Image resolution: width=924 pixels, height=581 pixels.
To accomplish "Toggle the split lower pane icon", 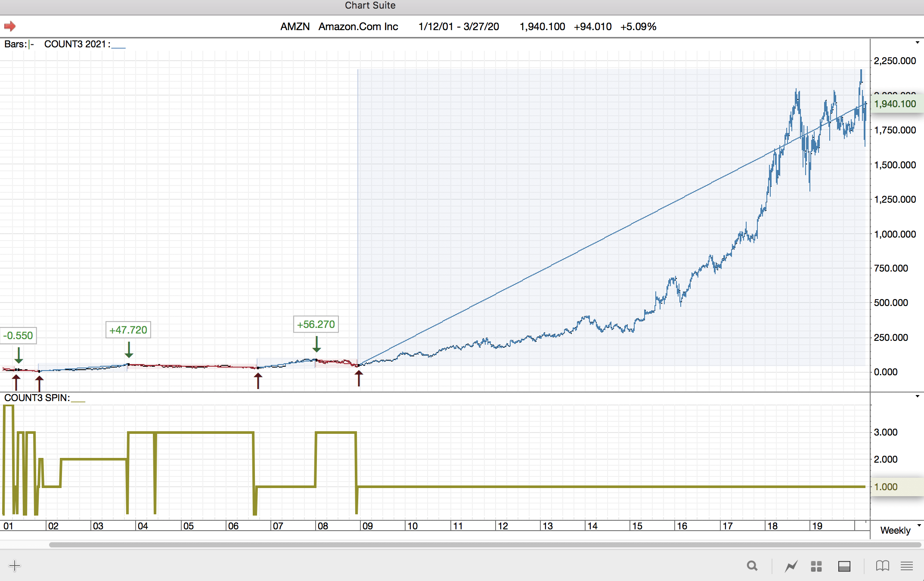I will pos(844,566).
